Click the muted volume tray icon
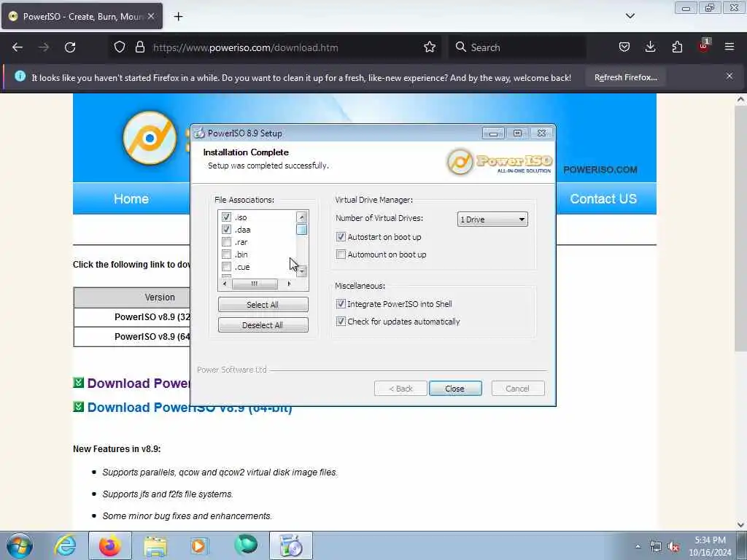 (x=673, y=547)
